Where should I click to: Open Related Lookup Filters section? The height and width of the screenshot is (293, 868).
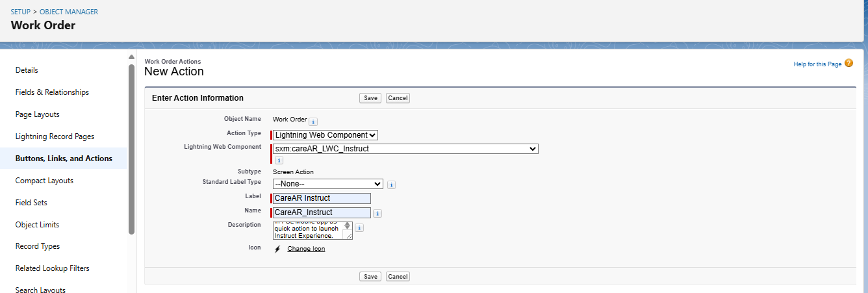(53, 268)
